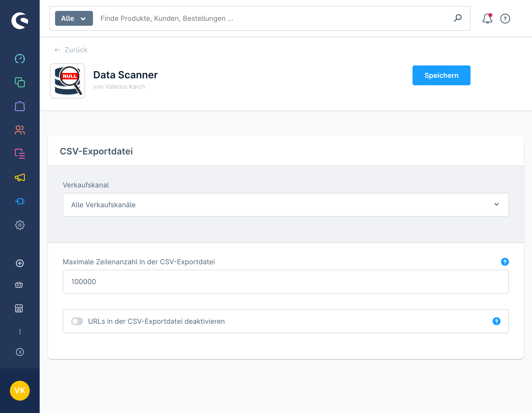Click the notification bell icon

(x=487, y=19)
